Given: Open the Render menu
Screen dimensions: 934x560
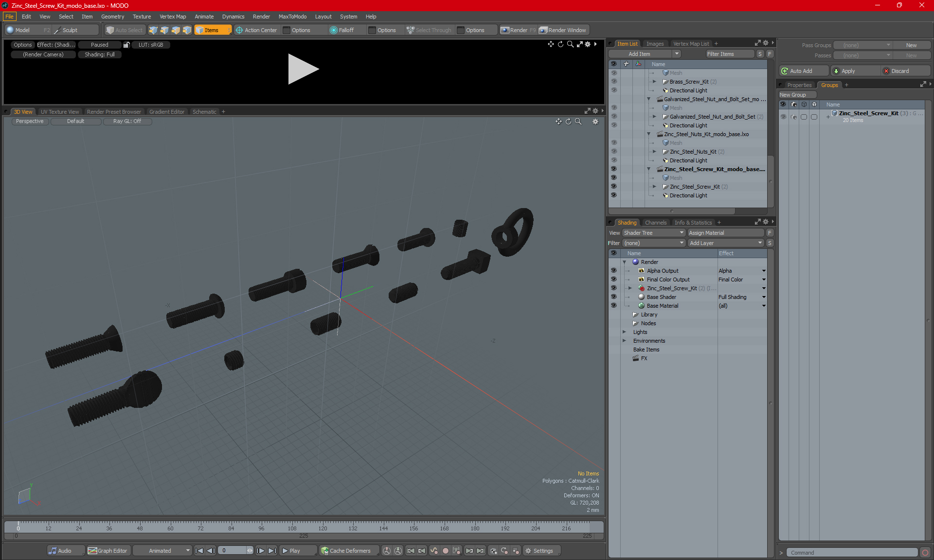Looking at the screenshot, I should 261,17.
